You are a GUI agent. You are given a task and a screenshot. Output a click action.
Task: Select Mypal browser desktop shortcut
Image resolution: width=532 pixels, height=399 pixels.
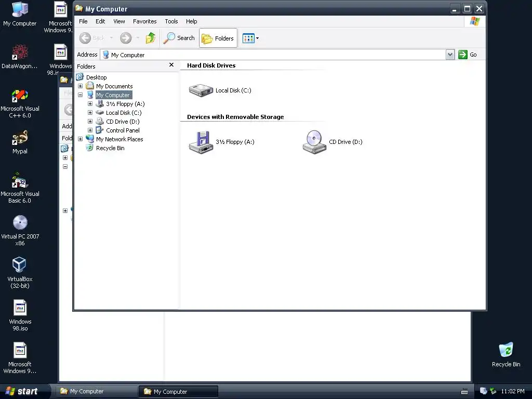20,142
